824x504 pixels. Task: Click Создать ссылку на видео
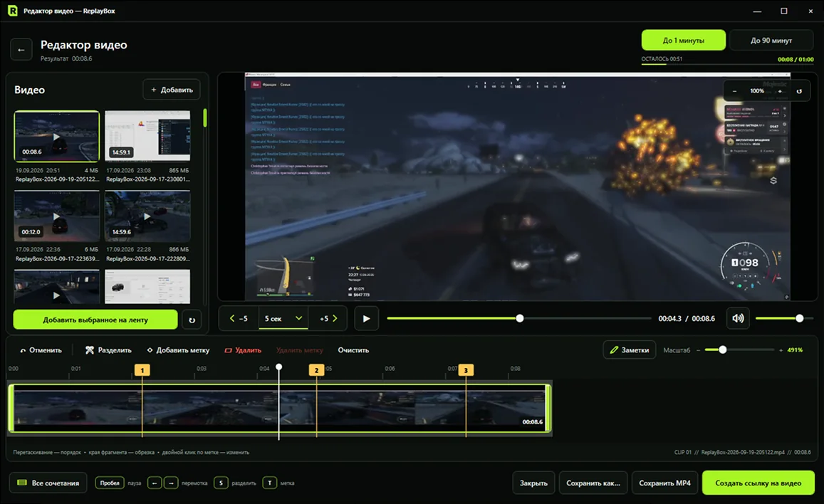pos(758,483)
